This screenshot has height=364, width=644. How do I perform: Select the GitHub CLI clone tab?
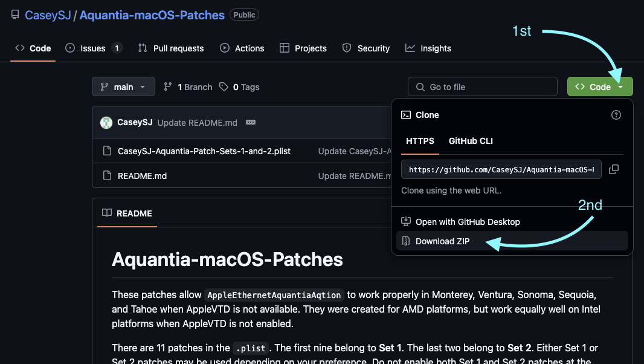tap(471, 141)
